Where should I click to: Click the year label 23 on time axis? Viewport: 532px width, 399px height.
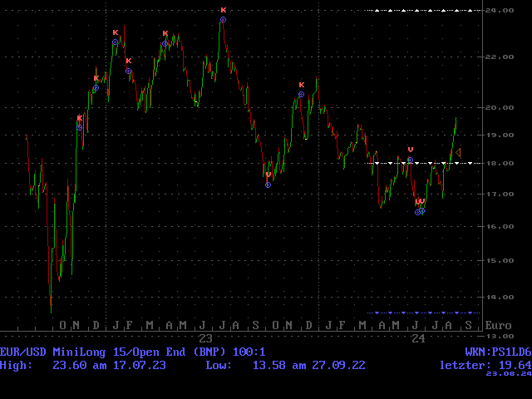click(x=205, y=339)
